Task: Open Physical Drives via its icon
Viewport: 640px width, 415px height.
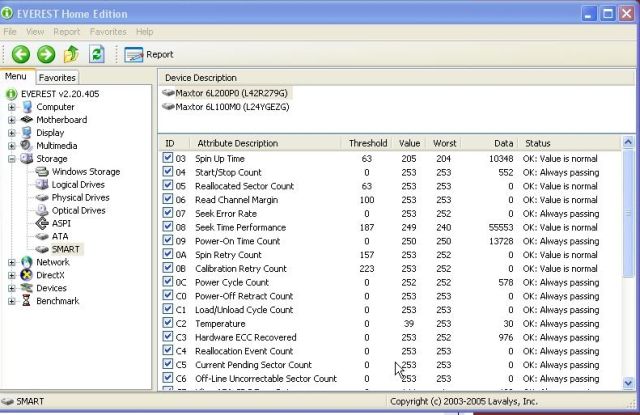Action: click(x=42, y=198)
